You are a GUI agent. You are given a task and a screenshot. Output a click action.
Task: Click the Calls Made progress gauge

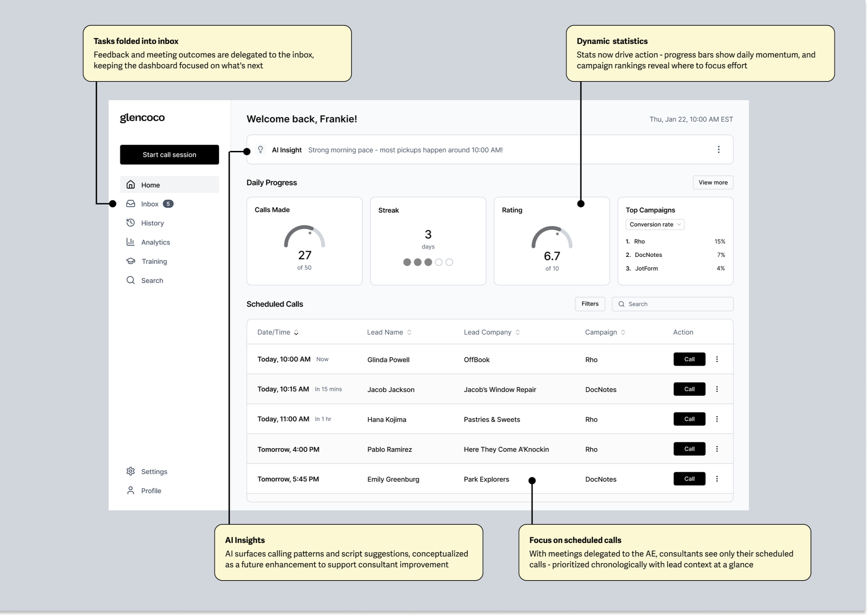[305, 237]
